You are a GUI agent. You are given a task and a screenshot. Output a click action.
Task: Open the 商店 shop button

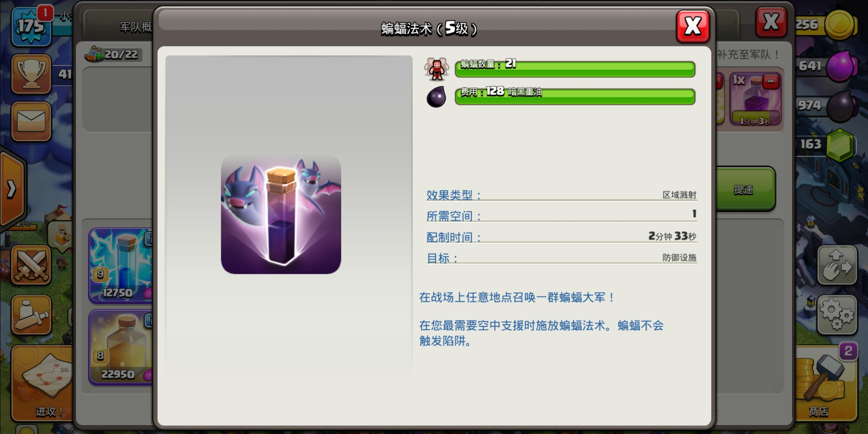tap(826, 384)
